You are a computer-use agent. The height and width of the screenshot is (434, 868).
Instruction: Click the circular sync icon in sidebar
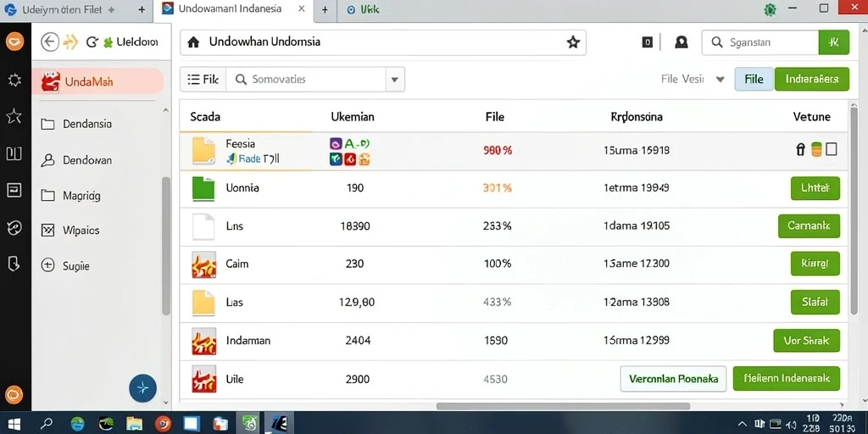click(x=14, y=227)
